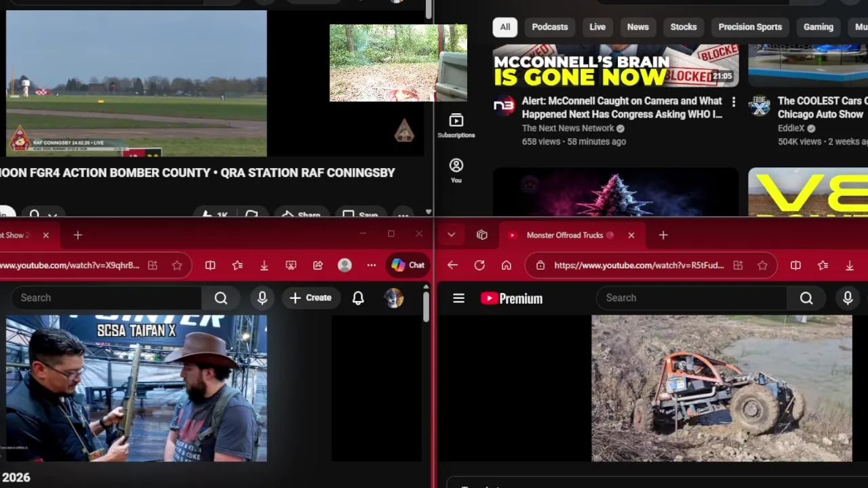Open Settings and more (three dots) in the Shot Show window
Image resolution: width=868 pixels, height=488 pixels.
pos(372,266)
